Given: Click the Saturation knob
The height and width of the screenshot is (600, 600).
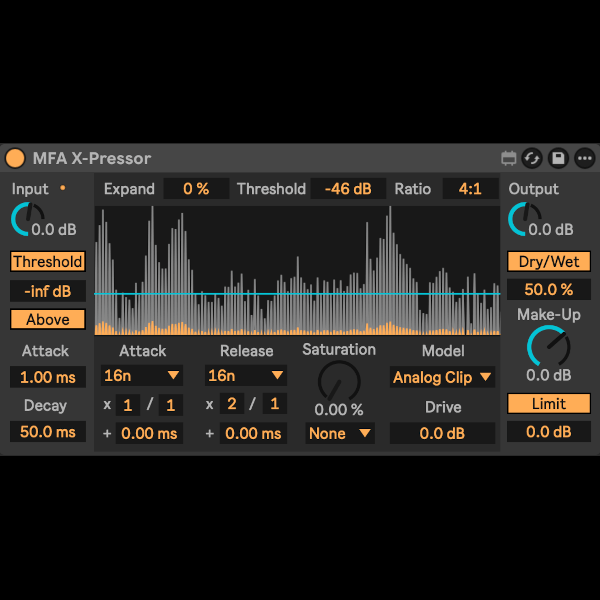Looking at the screenshot, I should pos(338,381).
